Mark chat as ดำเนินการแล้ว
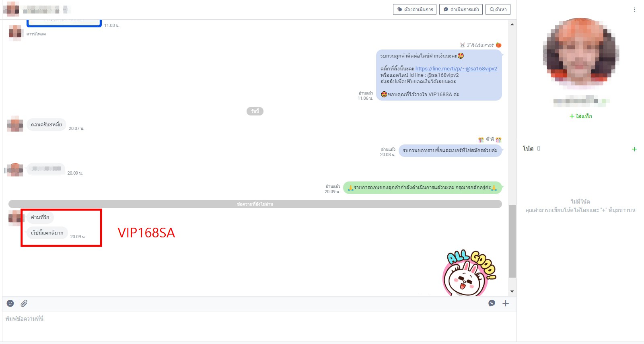The width and height of the screenshot is (644, 344). coord(461,10)
